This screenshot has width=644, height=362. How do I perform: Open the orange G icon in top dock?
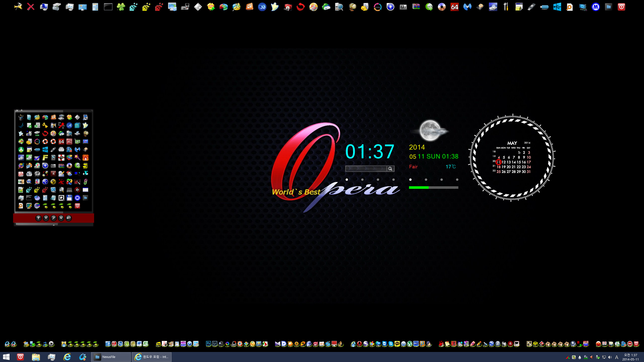(249, 7)
